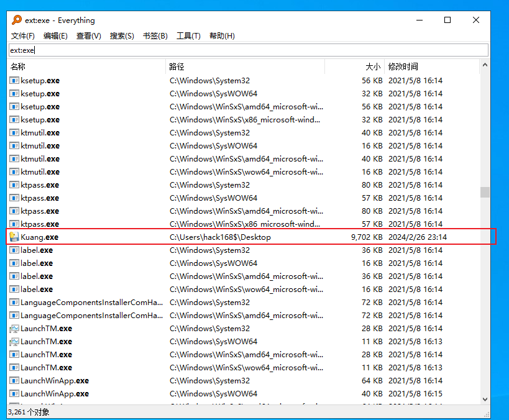This screenshot has height=420, width=509.
Task: Sort by the 路径 column header
Action: coord(245,66)
